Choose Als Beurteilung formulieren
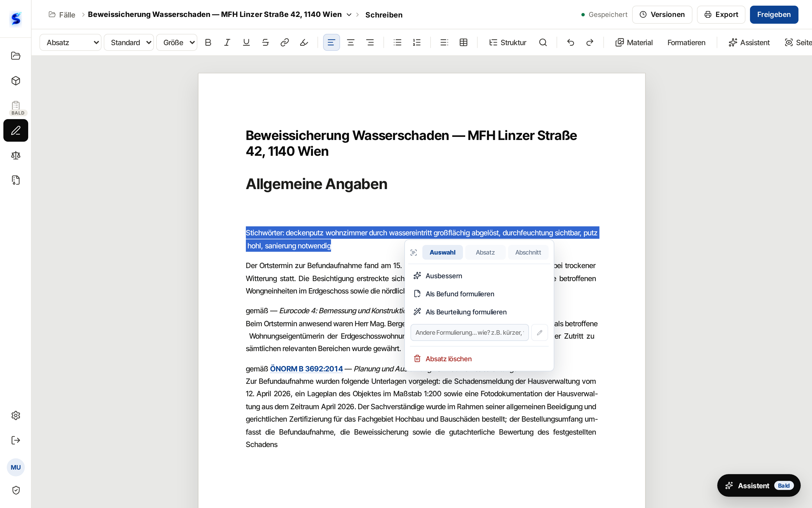This screenshot has height=508, width=812. click(479, 312)
